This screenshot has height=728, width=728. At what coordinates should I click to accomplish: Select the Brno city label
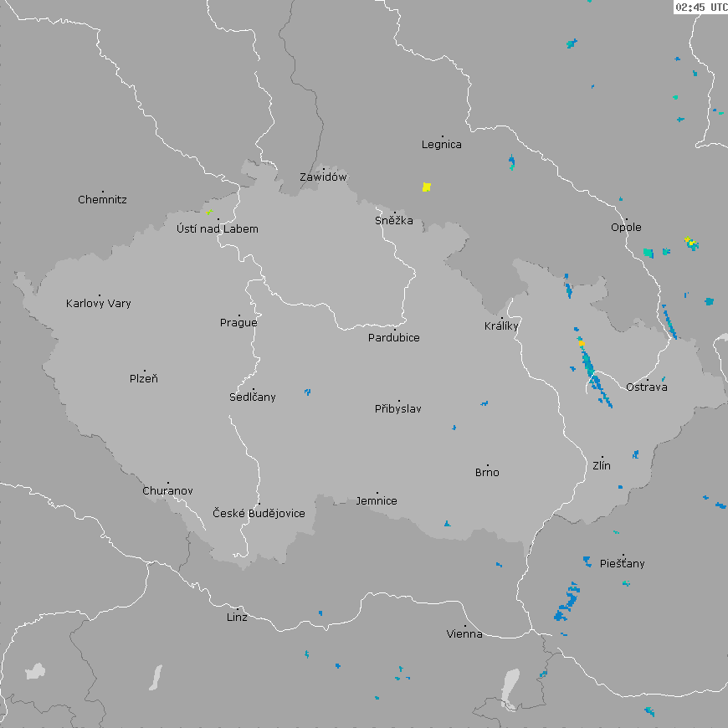tap(487, 473)
